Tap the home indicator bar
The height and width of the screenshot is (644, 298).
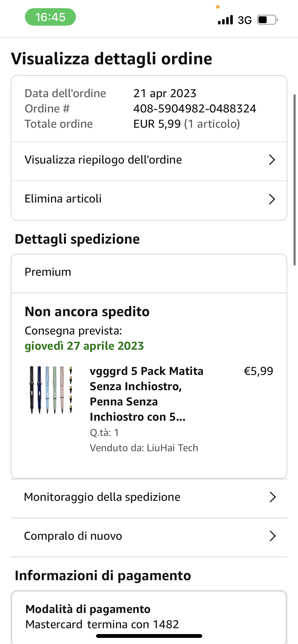[149, 636]
